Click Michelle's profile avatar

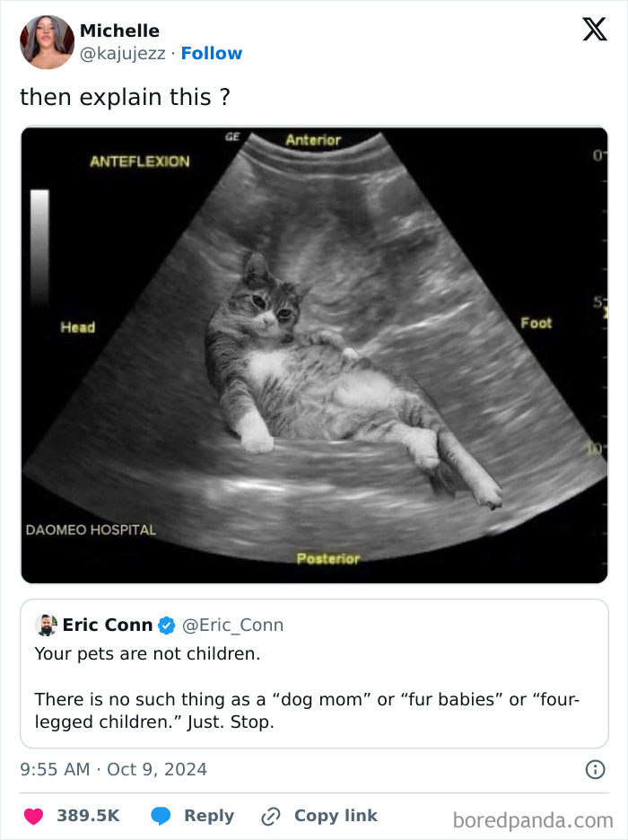[47, 42]
